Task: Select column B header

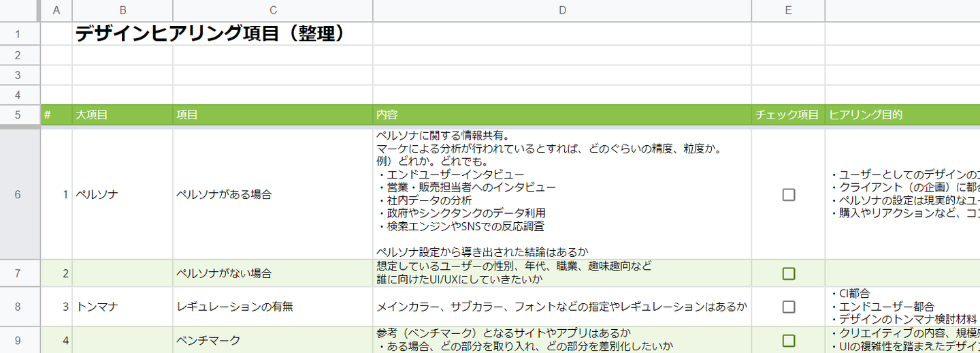Action: pyautogui.click(x=122, y=10)
